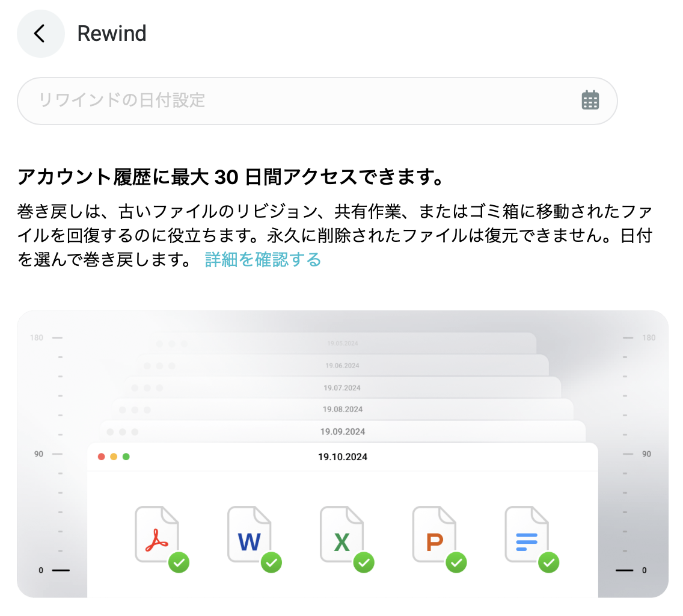The width and height of the screenshot is (683, 616).
Task: Click the 90 mark on left scale
Action: [x=38, y=454]
